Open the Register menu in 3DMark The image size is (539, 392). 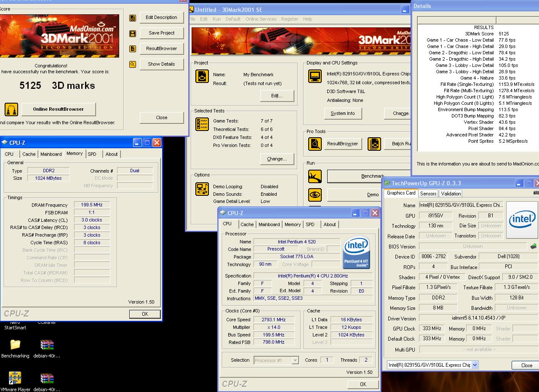pos(290,19)
